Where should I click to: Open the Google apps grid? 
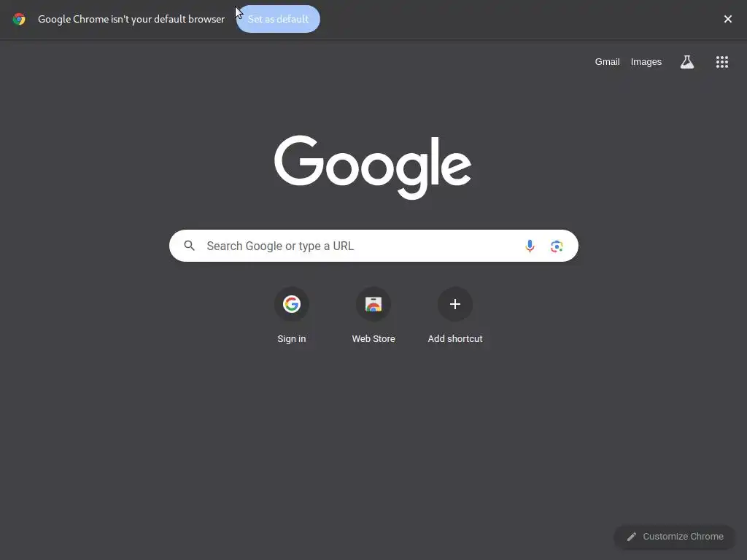click(721, 62)
